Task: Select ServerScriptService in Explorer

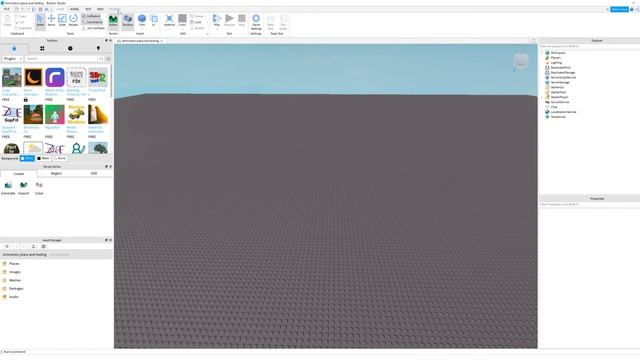Action: pyautogui.click(x=560, y=78)
